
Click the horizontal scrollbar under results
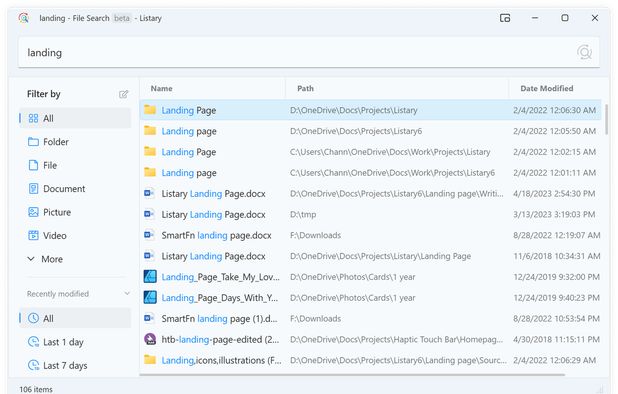click(352, 374)
